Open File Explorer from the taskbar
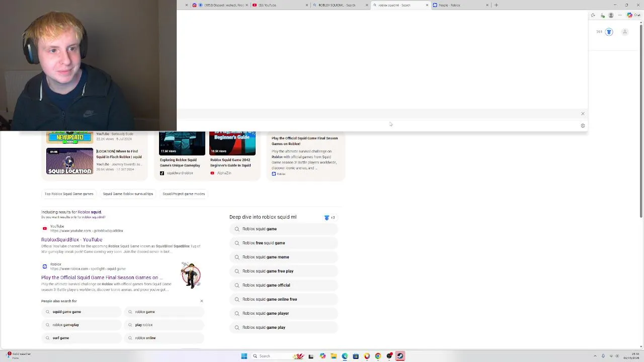This screenshot has width=644, height=362. coord(334,356)
